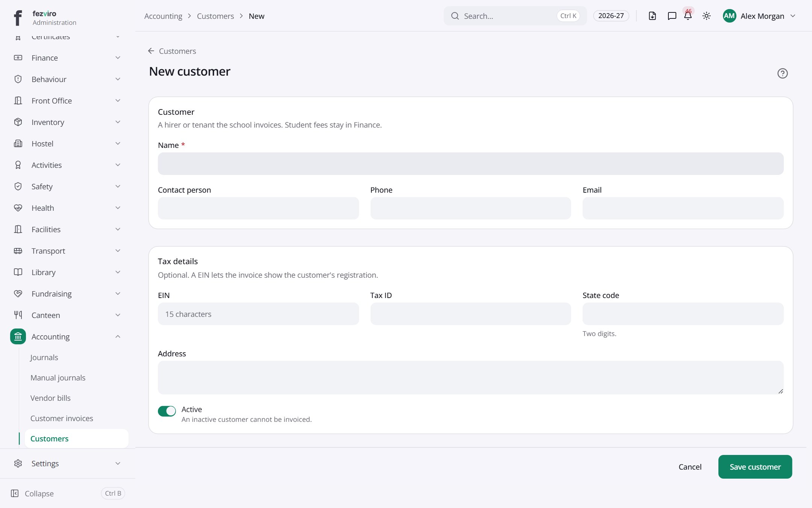Viewport: 812px width, 508px height.
Task: Expand the Finance menu chevron
Action: 118,58
